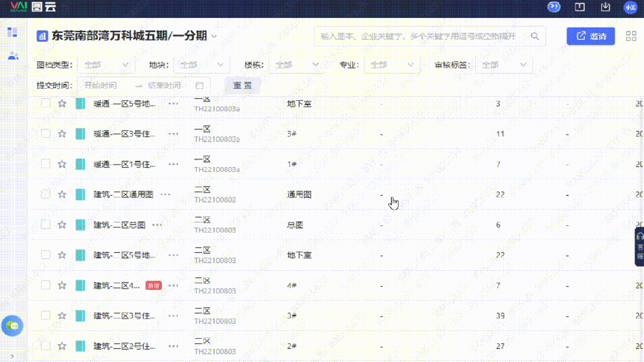The width and height of the screenshot is (644, 362).
Task: Expand the 专业 filter dropdown
Action: click(x=392, y=65)
